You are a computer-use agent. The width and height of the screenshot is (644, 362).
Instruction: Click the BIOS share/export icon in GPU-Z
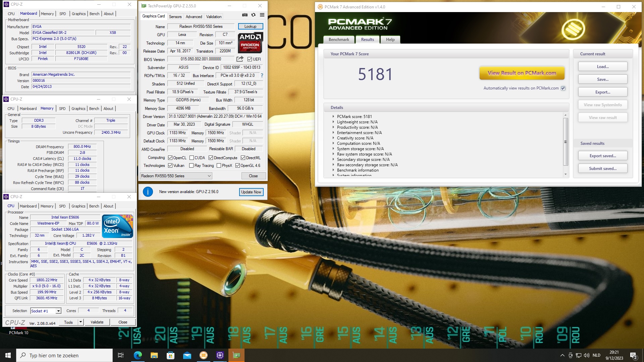pos(240,59)
